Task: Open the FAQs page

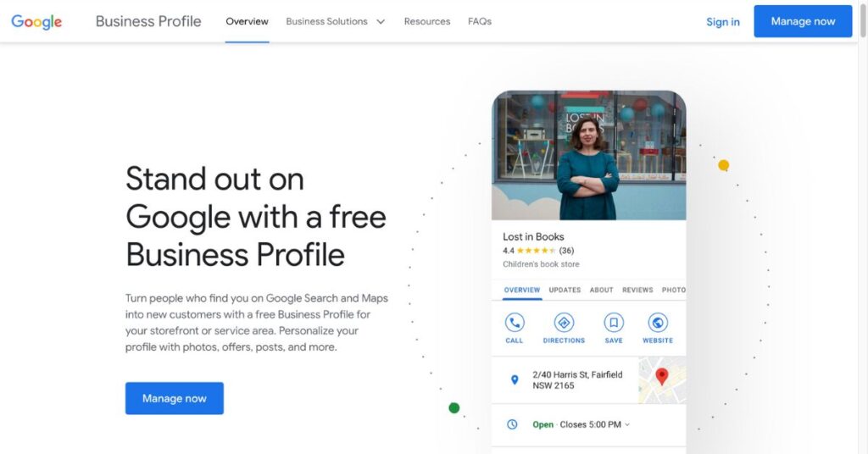Action: click(x=480, y=21)
